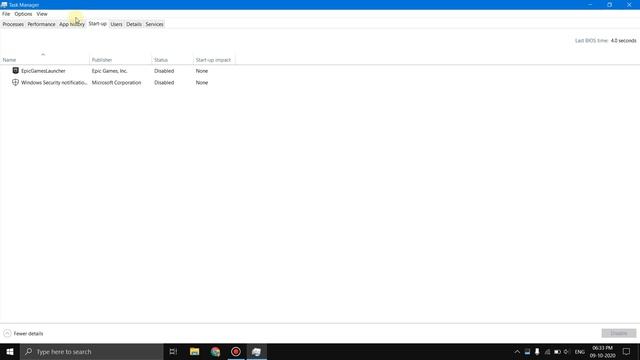Viewport: 640px width, 360px height.
Task: Click the ENG language indicator
Action: click(x=580, y=351)
